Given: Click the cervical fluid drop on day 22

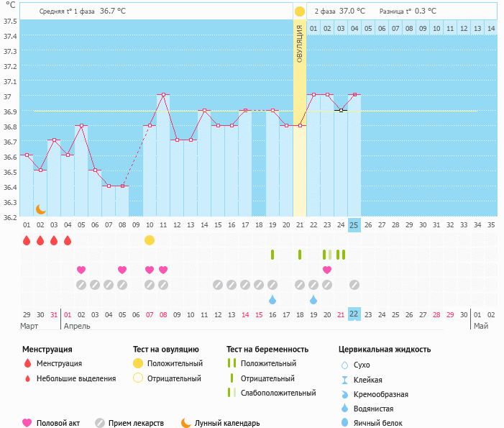Looking at the screenshot, I should click(x=313, y=299).
